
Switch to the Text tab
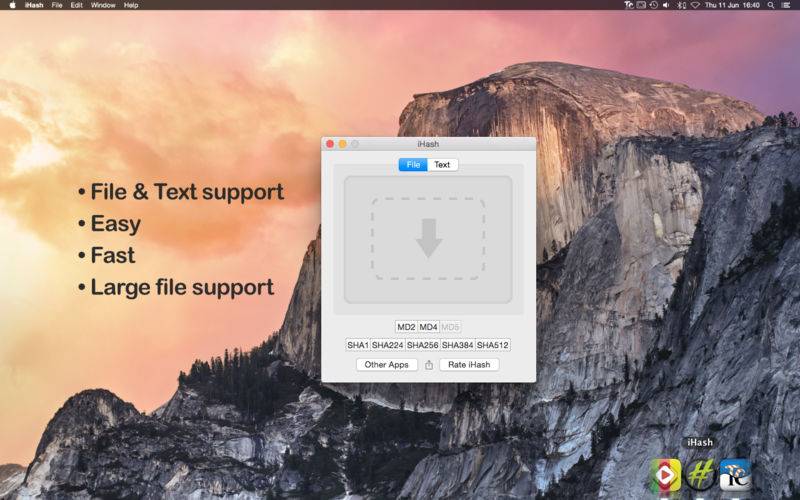point(442,165)
